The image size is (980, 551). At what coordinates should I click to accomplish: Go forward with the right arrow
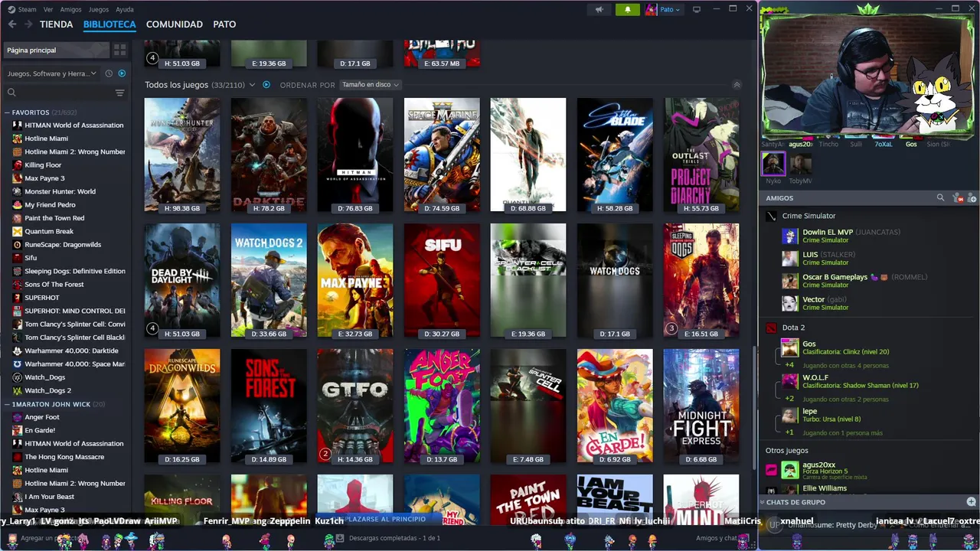click(x=28, y=24)
